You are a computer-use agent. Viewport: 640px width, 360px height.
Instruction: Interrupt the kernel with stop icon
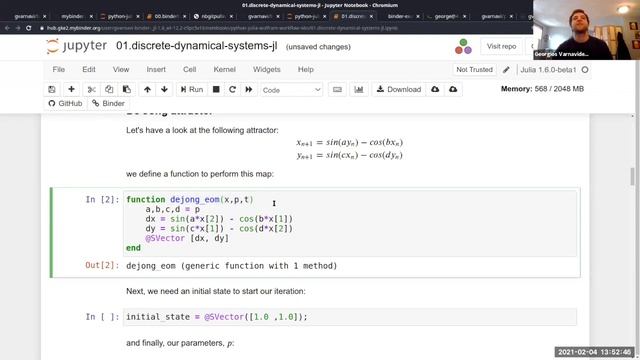pos(216,89)
